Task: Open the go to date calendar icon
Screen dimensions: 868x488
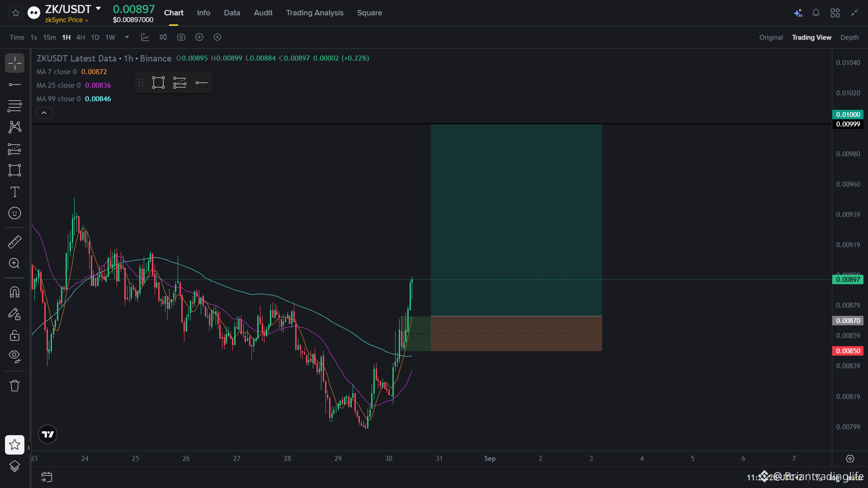Action: point(47,477)
